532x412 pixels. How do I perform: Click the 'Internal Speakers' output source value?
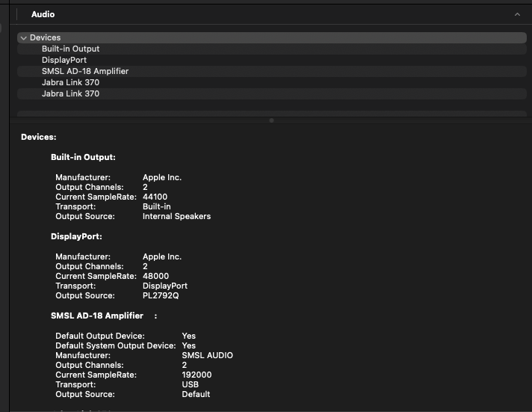coord(177,216)
